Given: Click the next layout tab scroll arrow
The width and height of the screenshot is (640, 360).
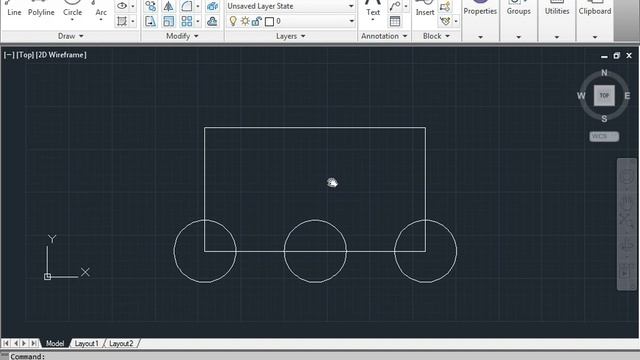Looking at the screenshot, I should (24, 343).
